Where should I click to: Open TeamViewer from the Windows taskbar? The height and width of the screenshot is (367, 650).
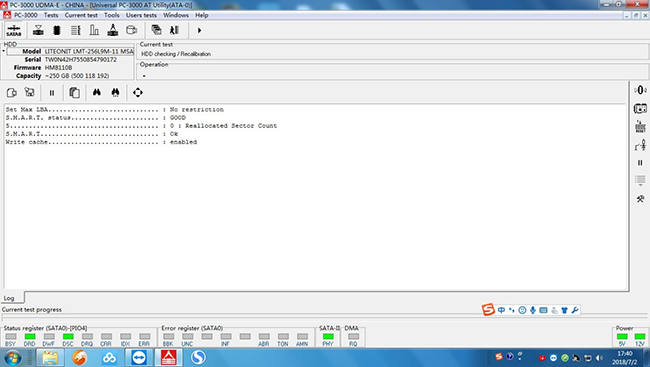pos(139,357)
